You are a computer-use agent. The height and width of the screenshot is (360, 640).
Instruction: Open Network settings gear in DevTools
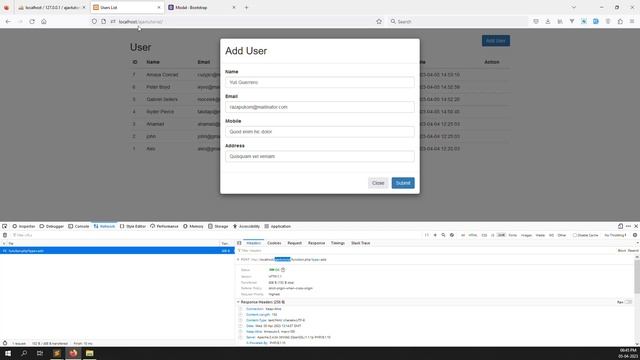pyautogui.click(x=635, y=235)
